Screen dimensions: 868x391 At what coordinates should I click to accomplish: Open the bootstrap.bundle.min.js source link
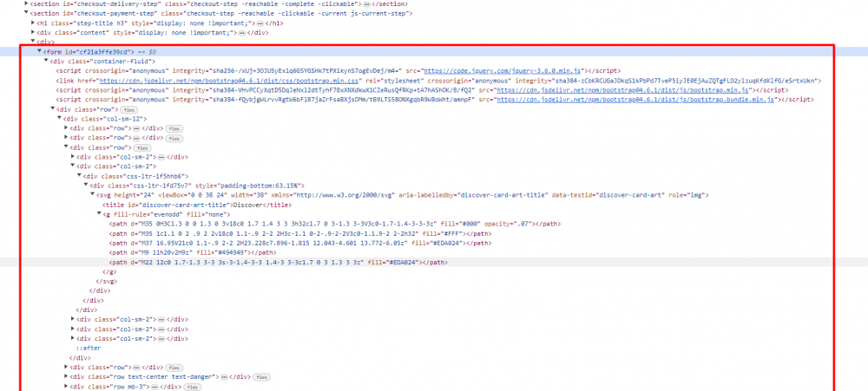point(637,100)
